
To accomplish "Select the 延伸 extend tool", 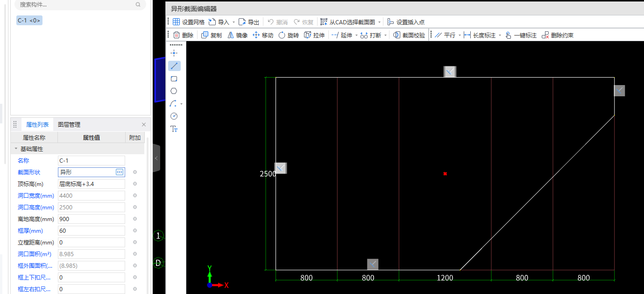I will (x=342, y=35).
